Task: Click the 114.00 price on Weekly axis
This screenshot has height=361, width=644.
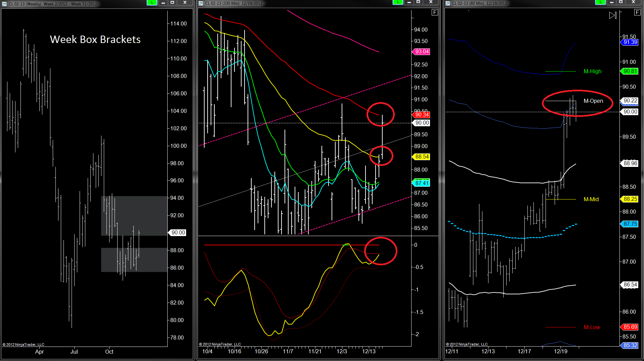Action: (x=178, y=24)
